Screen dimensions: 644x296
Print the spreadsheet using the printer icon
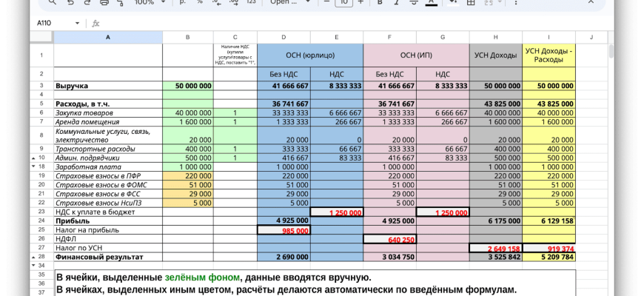104,3
